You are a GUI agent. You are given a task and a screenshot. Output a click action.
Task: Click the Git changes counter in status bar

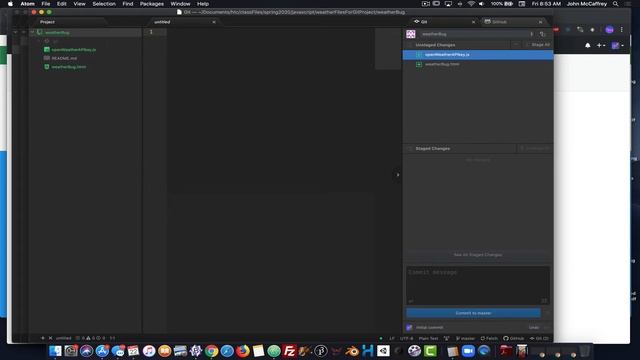[539, 338]
